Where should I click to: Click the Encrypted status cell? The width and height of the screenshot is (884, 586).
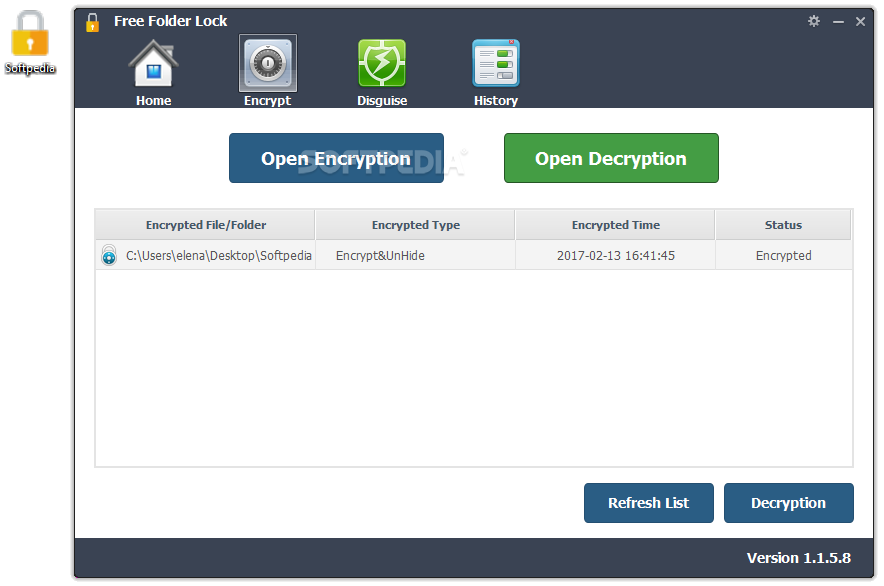pyautogui.click(x=784, y=255)
